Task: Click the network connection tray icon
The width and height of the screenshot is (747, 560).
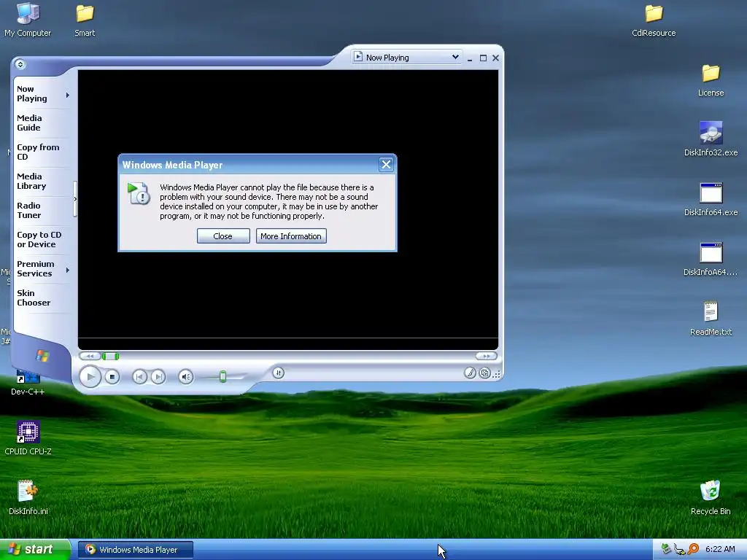Action: (680, 549)
